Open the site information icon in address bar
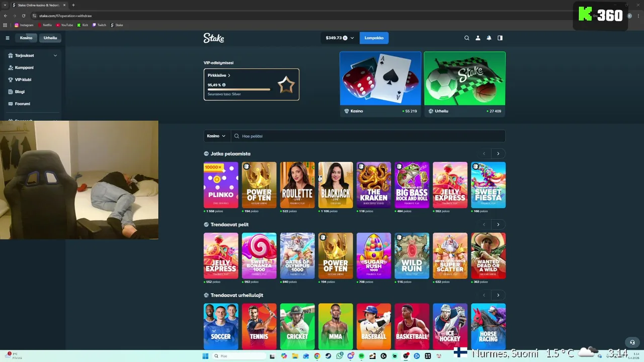644x362 pixels. pyautogui.click(x=34, y=16)
